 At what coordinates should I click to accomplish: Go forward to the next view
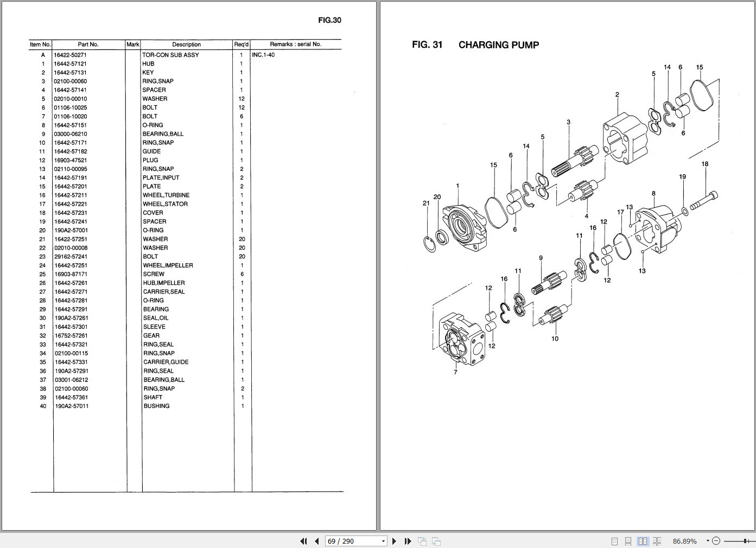pyautogui.click(x=436, y=541)
